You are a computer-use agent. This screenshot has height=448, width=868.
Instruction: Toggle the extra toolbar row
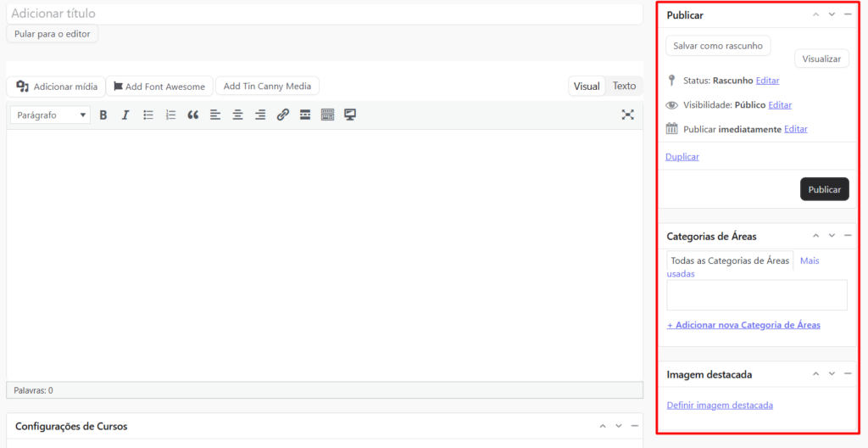coord(327,115)
